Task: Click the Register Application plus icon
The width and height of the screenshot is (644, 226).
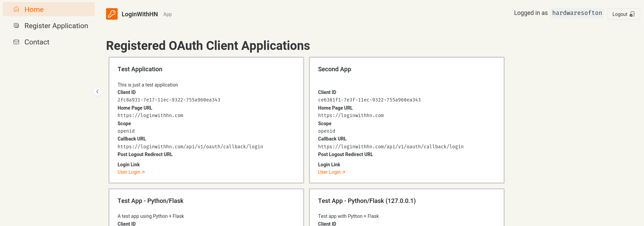Action: point(16,25)
